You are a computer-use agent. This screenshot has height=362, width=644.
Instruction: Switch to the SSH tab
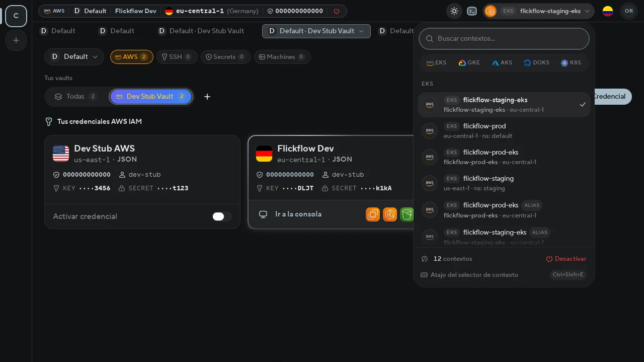tap(177, 57)
